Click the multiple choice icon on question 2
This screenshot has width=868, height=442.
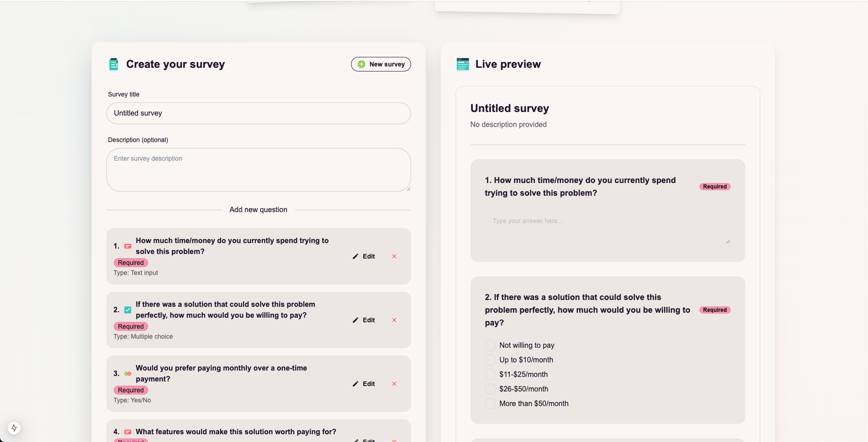[x=128, y=310]
